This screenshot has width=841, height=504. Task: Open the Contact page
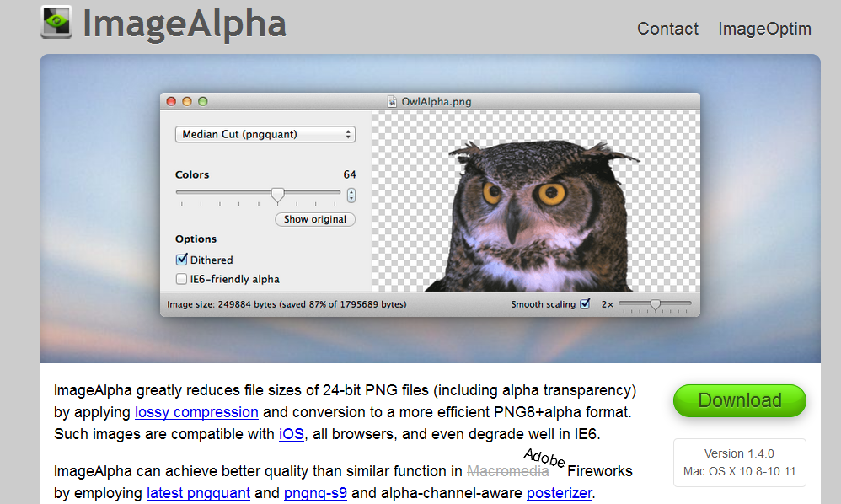pyautogui.click(x=667, y=29)
